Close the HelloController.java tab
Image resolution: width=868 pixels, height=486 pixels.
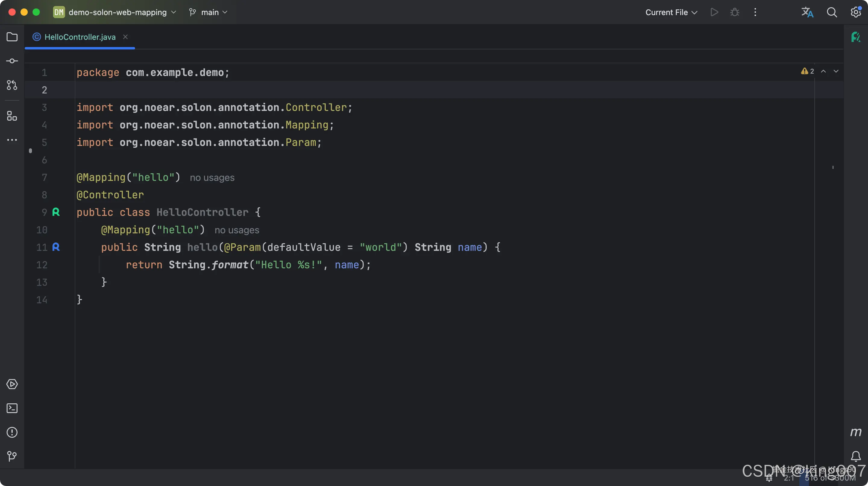(x=125, y=37)
